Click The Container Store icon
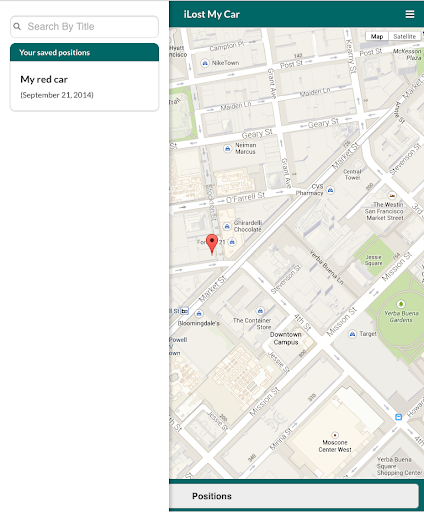 [x=260, y=311]
